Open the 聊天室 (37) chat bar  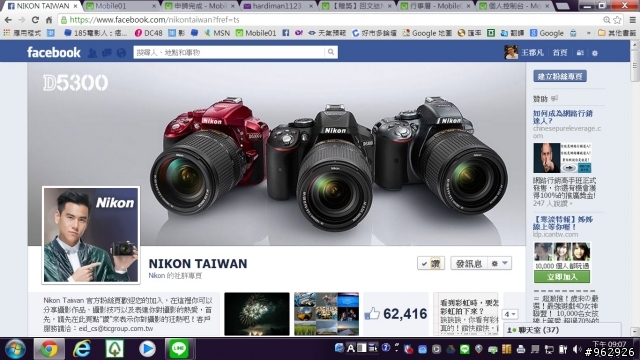pos(562,330)
